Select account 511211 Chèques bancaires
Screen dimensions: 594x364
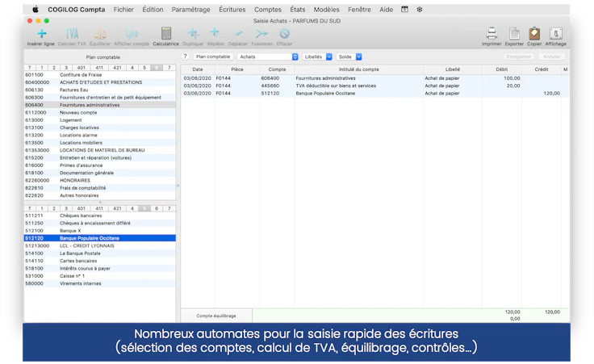(x=100, y=215)
